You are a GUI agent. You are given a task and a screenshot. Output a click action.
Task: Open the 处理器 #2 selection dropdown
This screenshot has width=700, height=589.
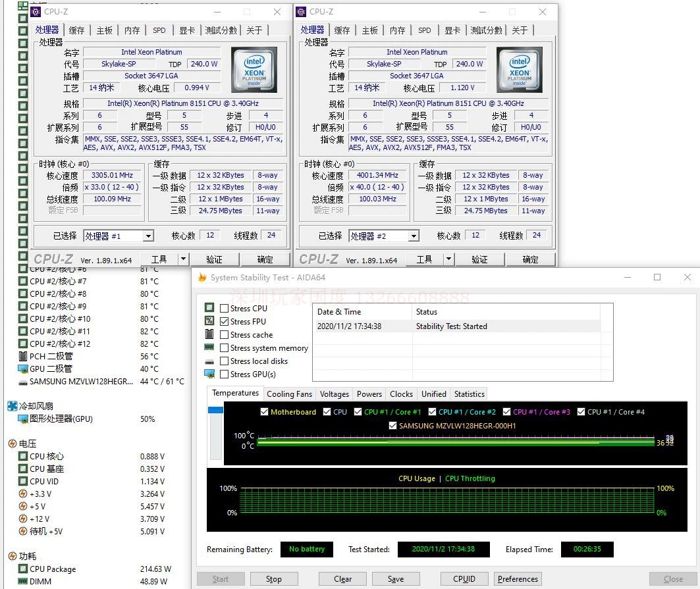[x=414, y=236]
